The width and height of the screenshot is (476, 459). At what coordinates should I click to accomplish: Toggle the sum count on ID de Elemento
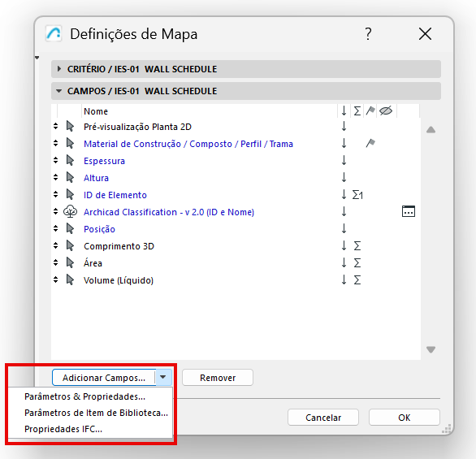(357, 195)
